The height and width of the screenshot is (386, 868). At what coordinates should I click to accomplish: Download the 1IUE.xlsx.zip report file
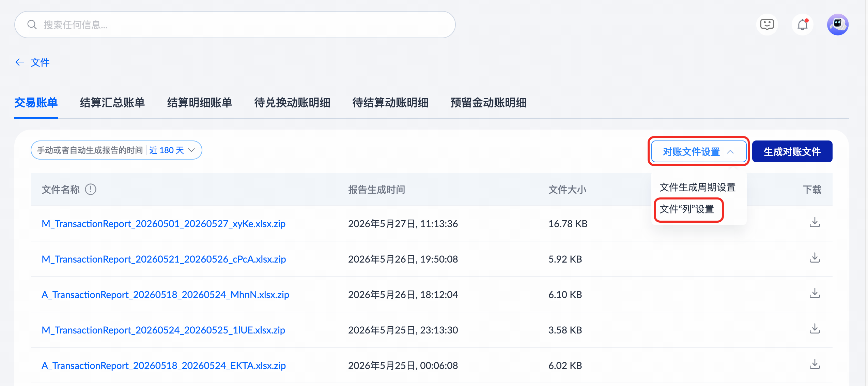[x=815, y=329]
